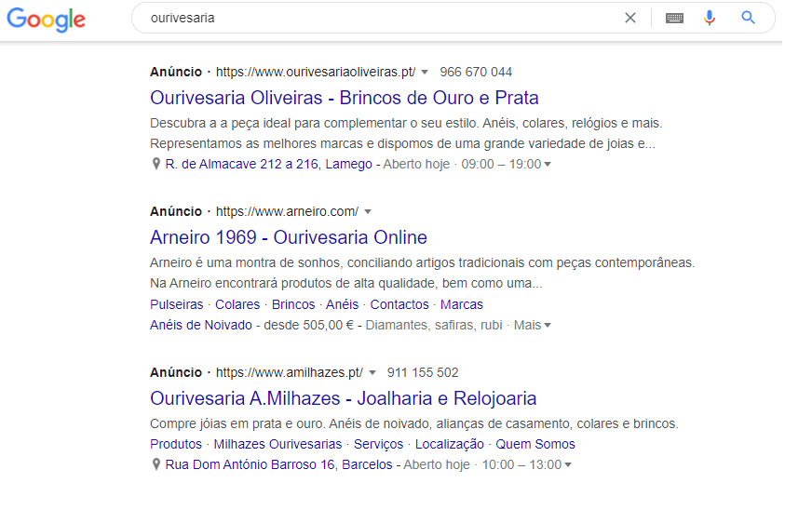Click 'Aberto hoje' text in Oliveiras ad
The image size is (812, 510).
[x=416, y=164]
